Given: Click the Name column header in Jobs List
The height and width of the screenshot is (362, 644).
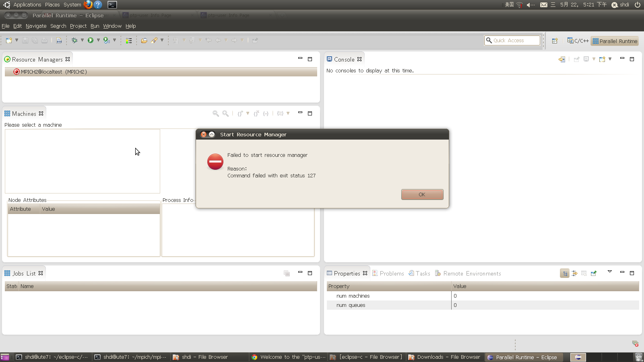Looking at the screenshot, I should 168,286.
